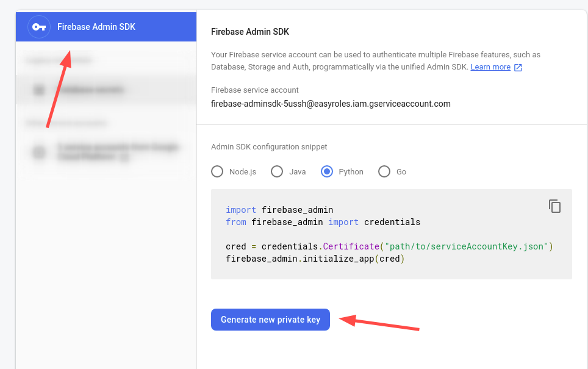Click the Admin SDK configuration snippet label

pos(269,147)
